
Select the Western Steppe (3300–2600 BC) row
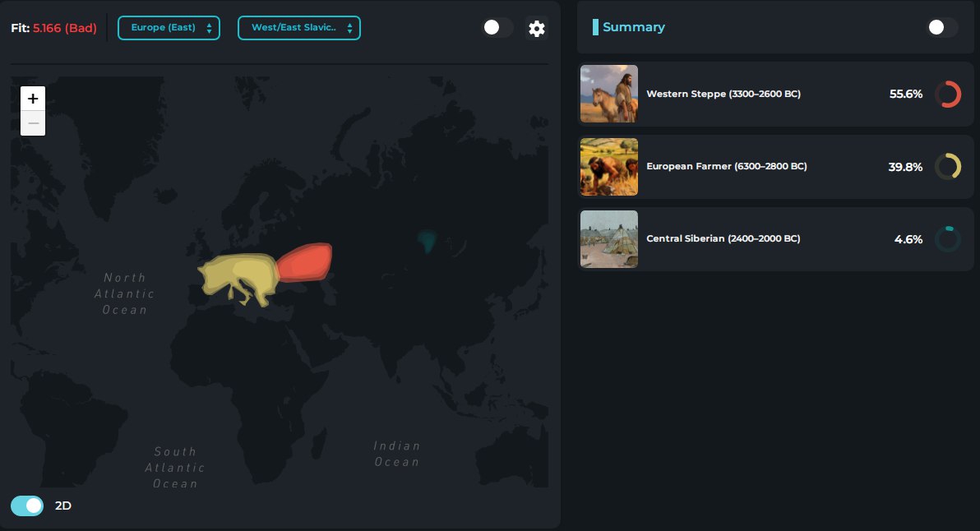[775, 94]
